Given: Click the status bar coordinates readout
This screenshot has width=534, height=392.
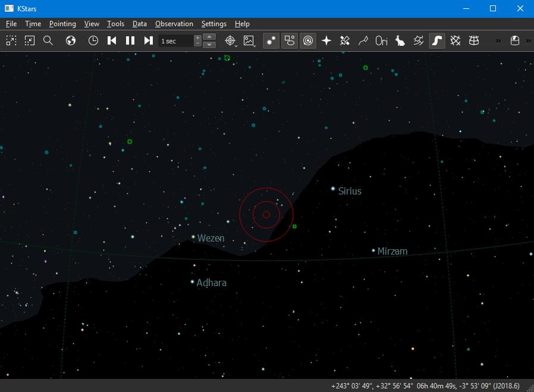Looking at the screenshot, I should pos(425,386).
